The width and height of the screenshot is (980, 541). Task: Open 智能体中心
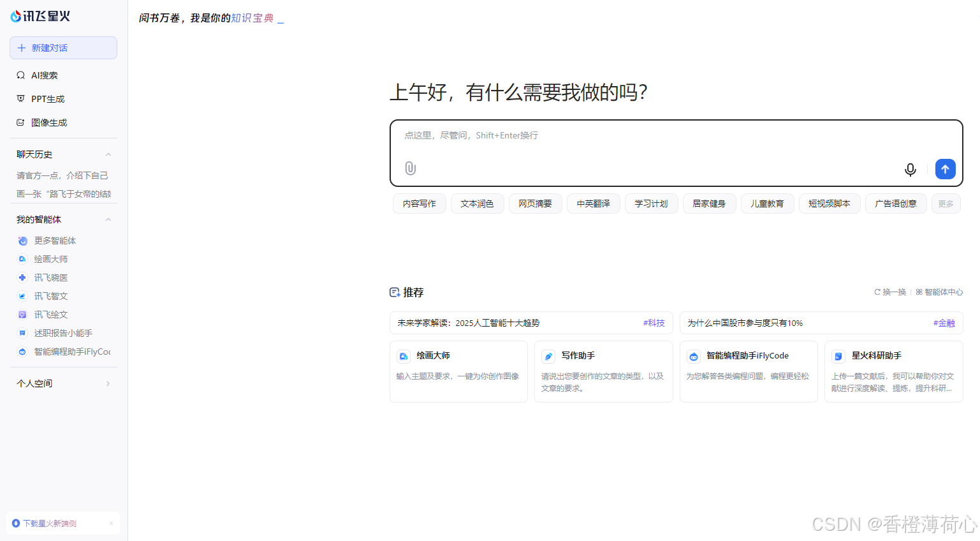[939, 292]
